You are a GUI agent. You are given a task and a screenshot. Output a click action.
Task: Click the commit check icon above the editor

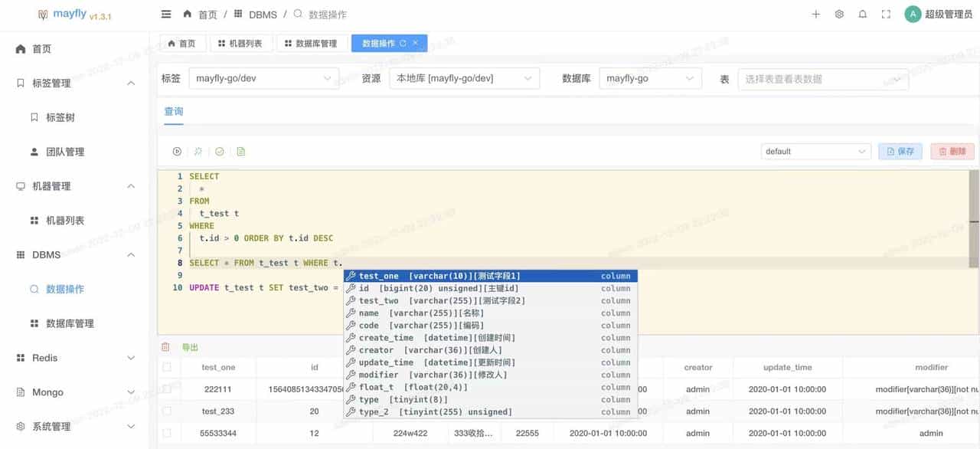click(220, 151)
